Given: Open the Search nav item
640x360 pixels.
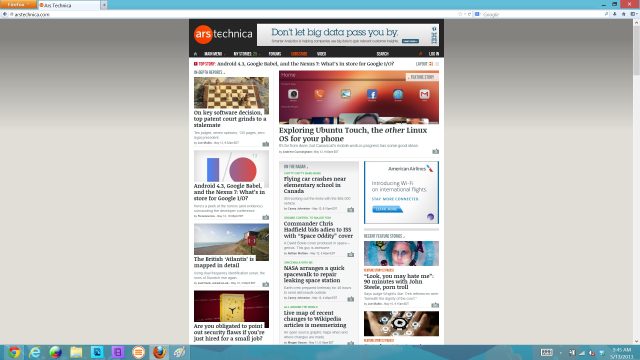Looking at the screenshot, I should pyautogui.click(x=382, y=54).
